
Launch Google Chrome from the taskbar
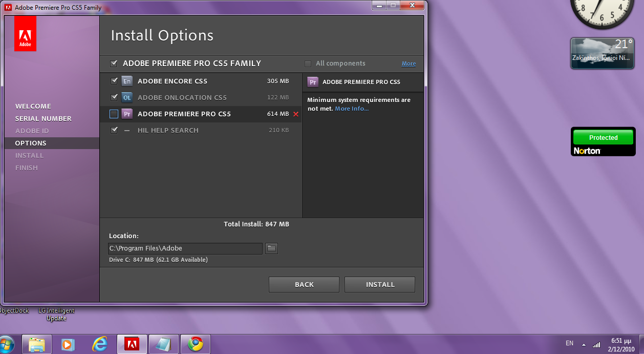(196, 344)
